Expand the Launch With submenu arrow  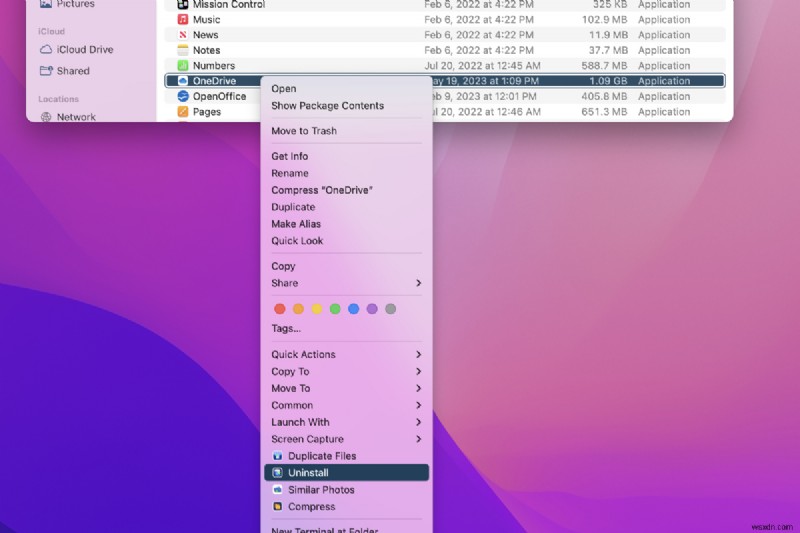418,422
